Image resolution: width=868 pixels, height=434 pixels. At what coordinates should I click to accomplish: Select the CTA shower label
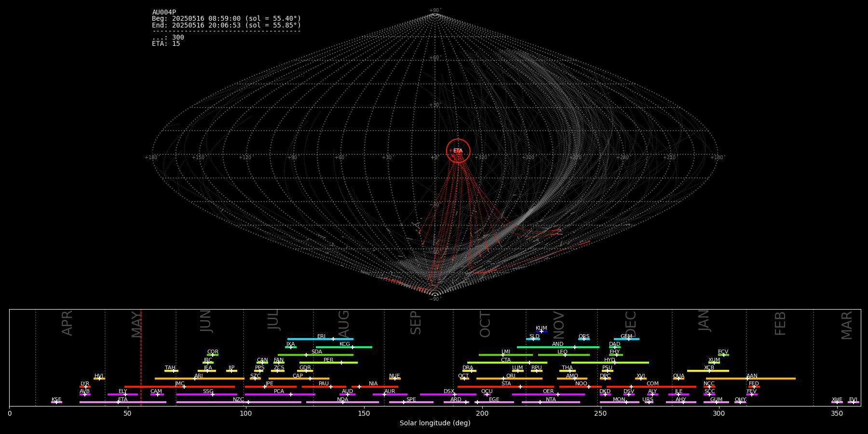point(505,360)
